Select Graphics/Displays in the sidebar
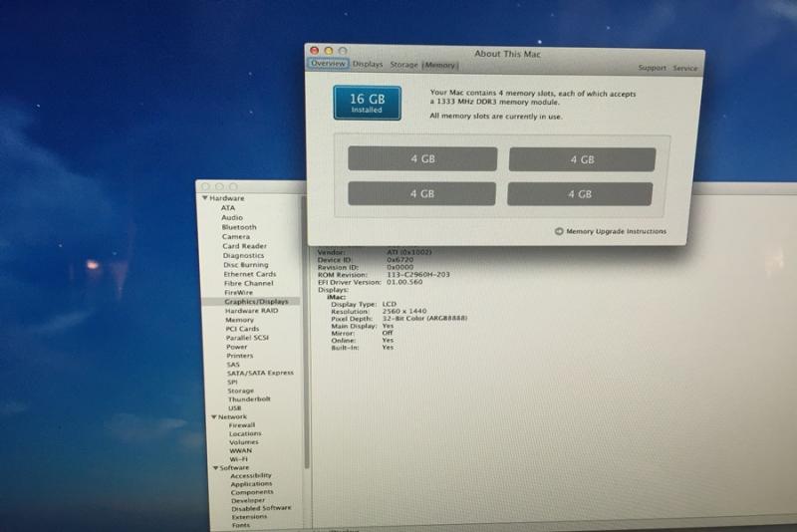Image resolution: width=797 pixels, height=532 pixels. tap(256, 301)
